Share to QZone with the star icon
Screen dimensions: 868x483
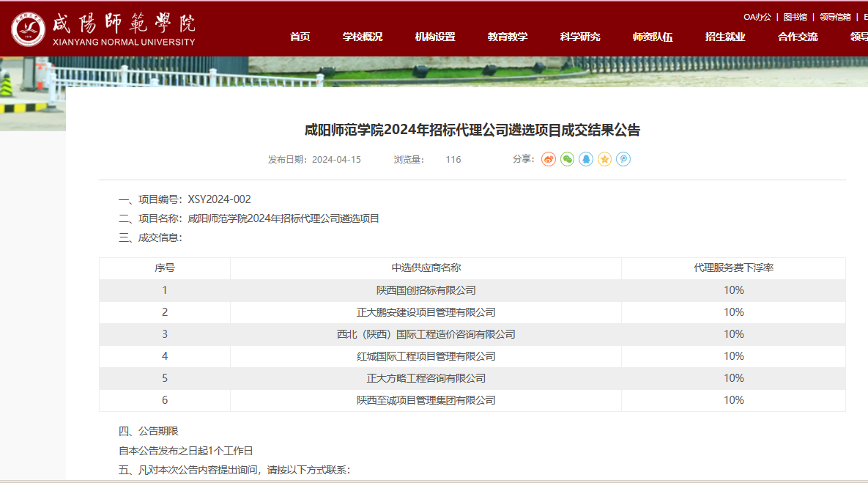pyautogui.click(x=604, y=159)
